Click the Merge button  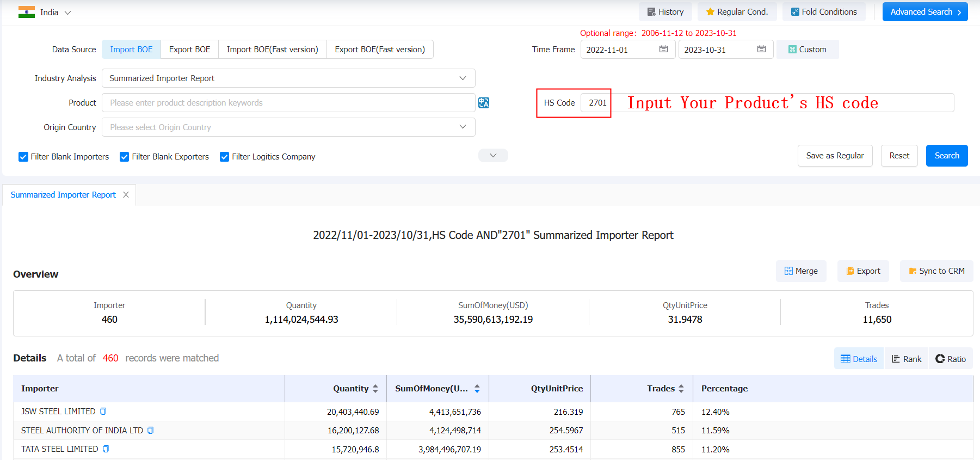(x=801, y=271)
